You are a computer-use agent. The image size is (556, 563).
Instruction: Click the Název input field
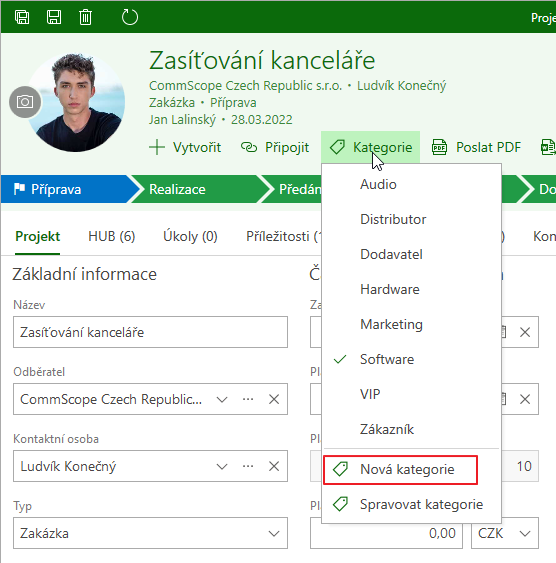click(x=150, y=332)
